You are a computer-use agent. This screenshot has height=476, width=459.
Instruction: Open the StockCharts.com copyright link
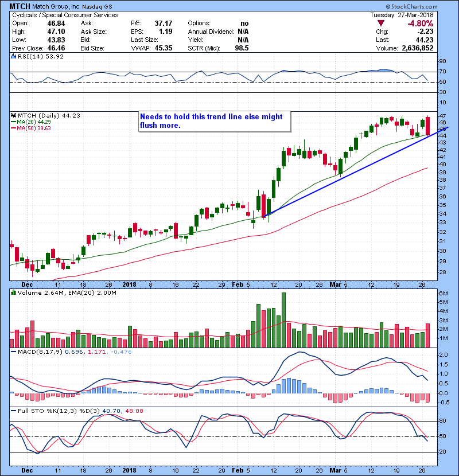click(x=411, y=6)
